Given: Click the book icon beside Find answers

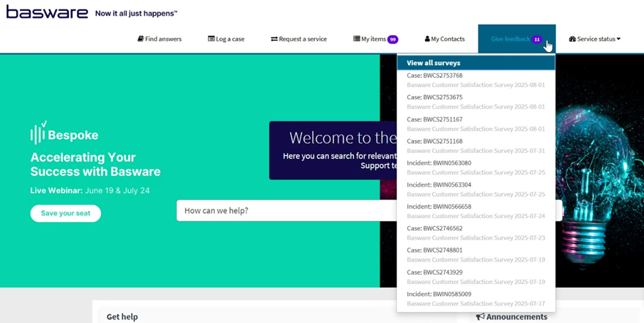Looking at the screenshot, I should (x=141, y=39).
